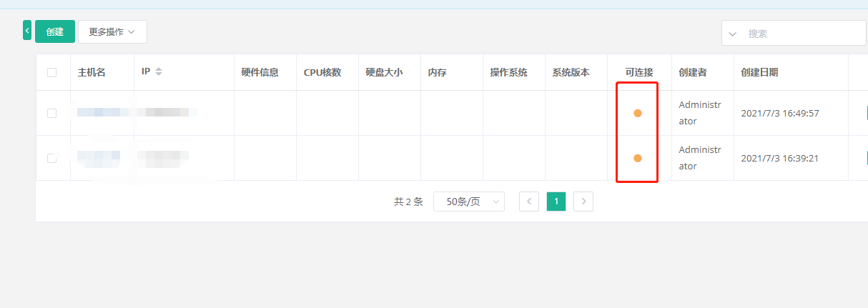Click the date 2021/7/3 16:49:57

pos(780,113)
